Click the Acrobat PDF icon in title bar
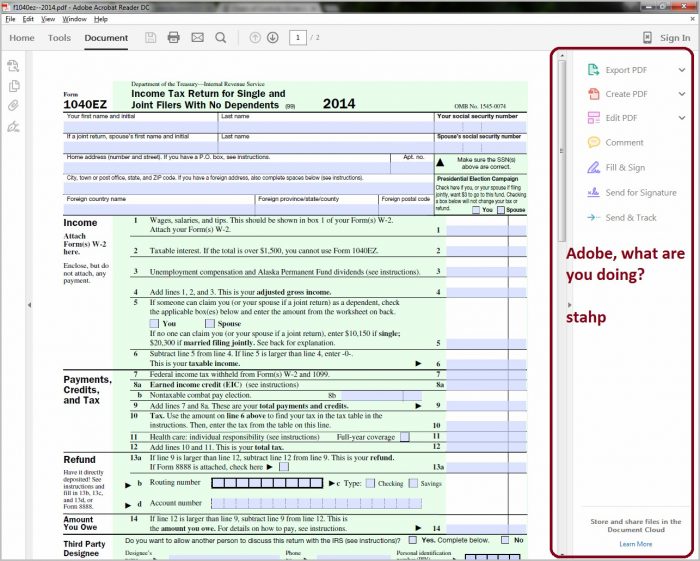Viewport: 700px width, 561px height. pos(5,7)
